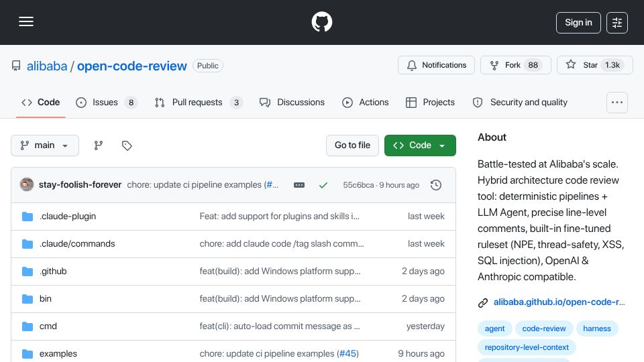
Task: Open the hamburger navigation menu
Action: (26, 21)
